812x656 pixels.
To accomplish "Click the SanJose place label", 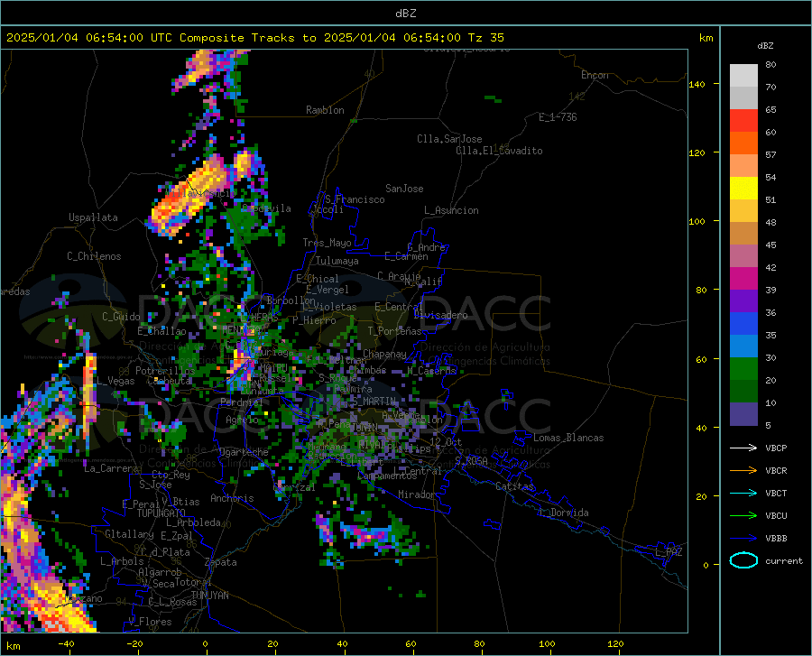I will (404, 189).
